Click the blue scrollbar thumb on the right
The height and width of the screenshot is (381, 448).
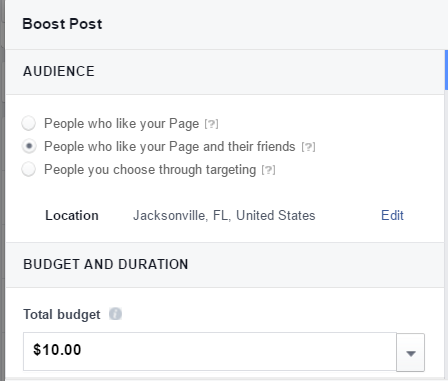click(x=446, y=70)
